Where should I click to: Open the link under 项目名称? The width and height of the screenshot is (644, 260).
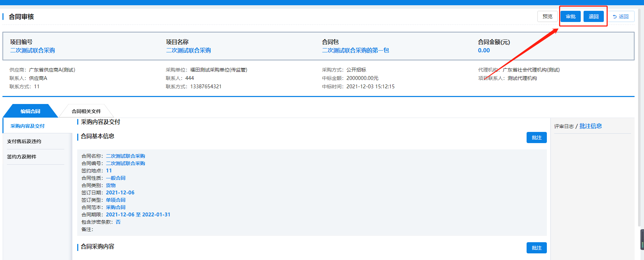point(188,50)
